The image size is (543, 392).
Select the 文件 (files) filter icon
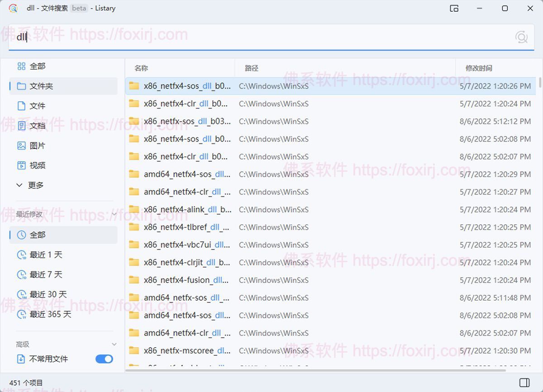click(21, 106)
